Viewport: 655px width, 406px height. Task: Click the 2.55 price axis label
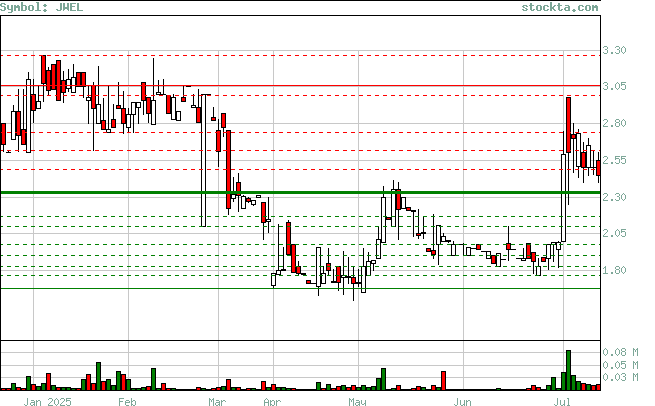pos(614,160)
